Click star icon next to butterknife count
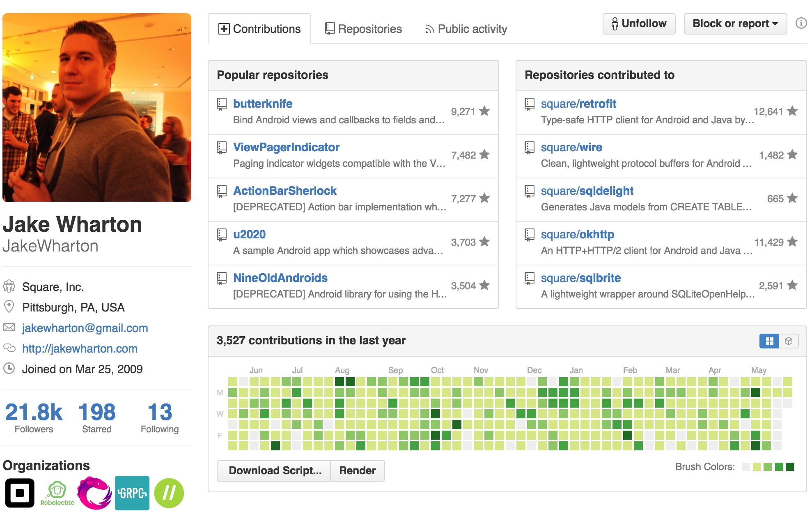This screenshot has width=812, height=512. (484, 111)
